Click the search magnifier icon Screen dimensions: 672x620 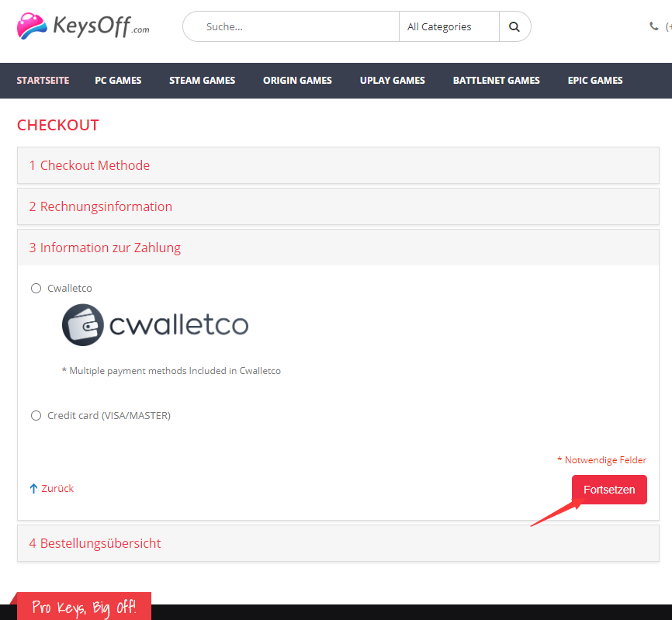click(514, 26)
